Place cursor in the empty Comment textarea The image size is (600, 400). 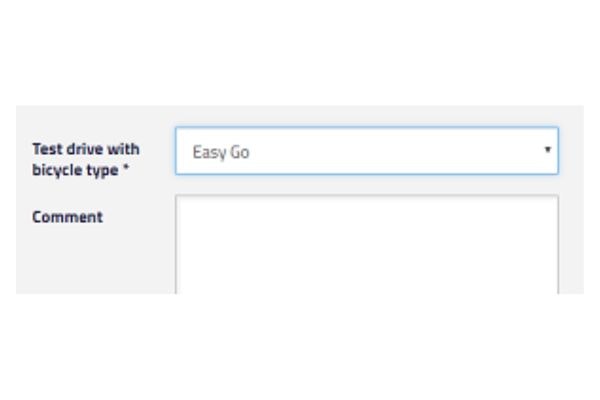pos(366,243)
